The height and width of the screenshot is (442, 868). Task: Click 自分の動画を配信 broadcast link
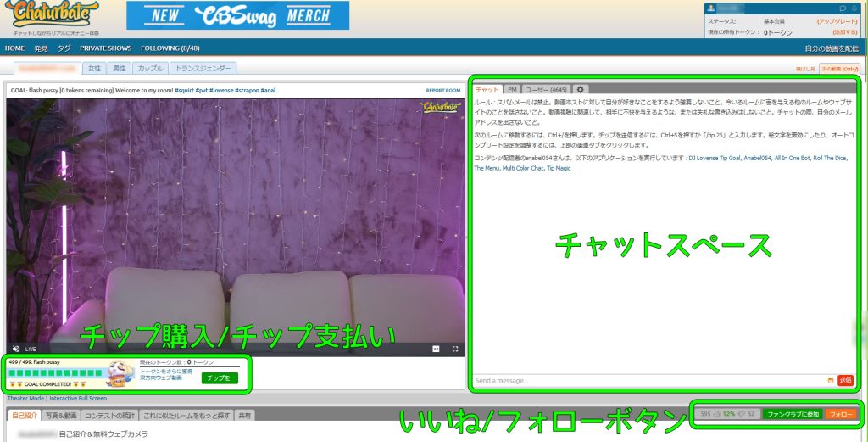[832, 48]
